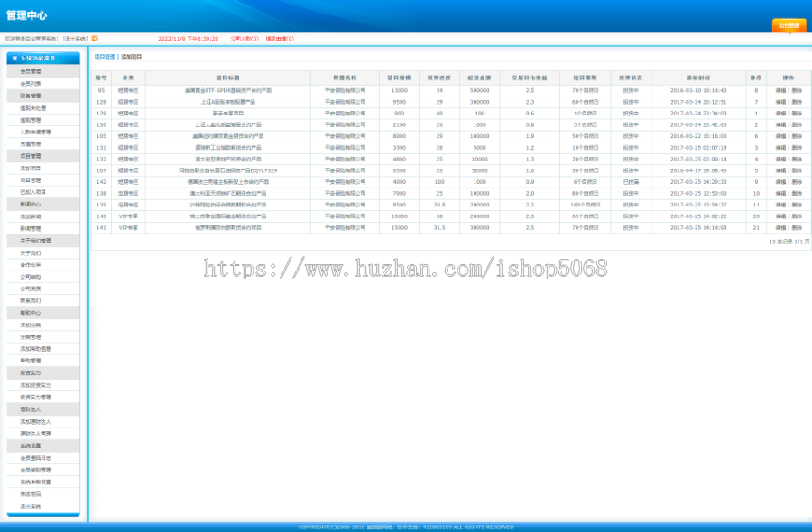Image resolution: width=812 pixels, height=532 pixels.
Task: Open 已加入项目 in the sidebar
Action: click(x=33, y=192)
